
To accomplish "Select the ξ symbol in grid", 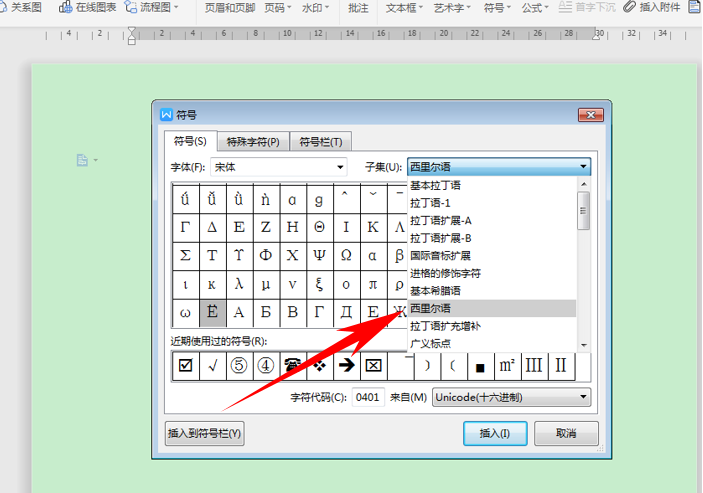I will 319,284.
